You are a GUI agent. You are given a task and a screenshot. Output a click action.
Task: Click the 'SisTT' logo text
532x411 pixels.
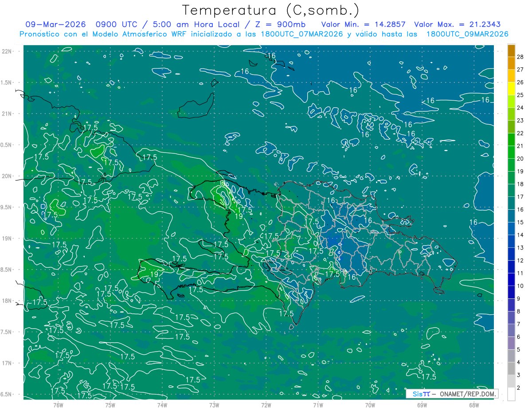[421, 394]
